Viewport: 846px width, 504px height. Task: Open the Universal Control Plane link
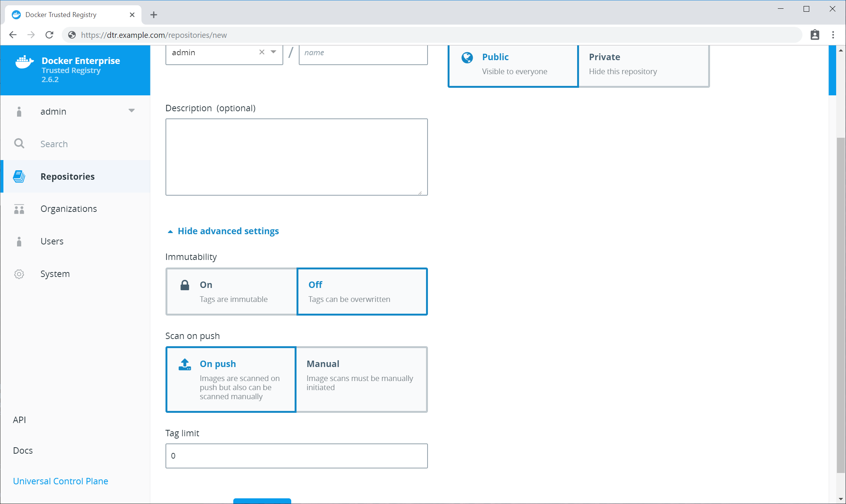click(x=61, y=481)
